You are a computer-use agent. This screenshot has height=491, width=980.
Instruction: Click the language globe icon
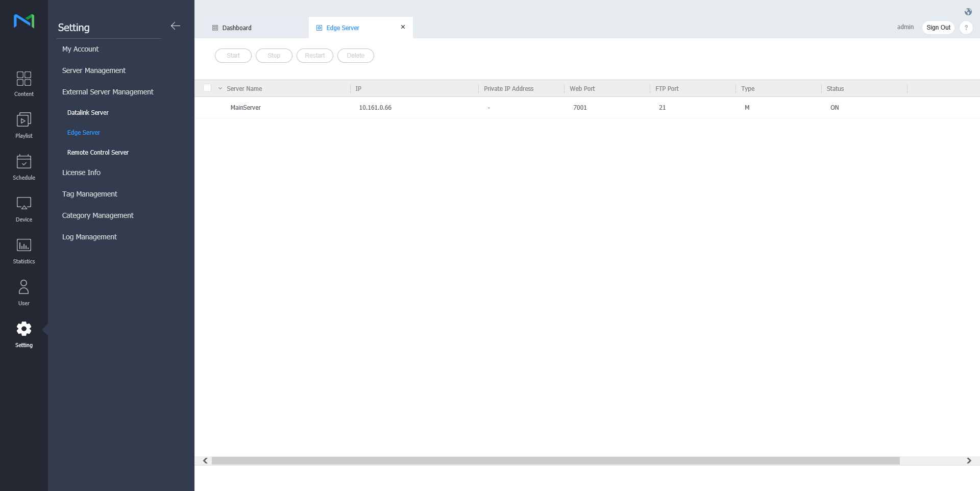click(x=968, y=11)
